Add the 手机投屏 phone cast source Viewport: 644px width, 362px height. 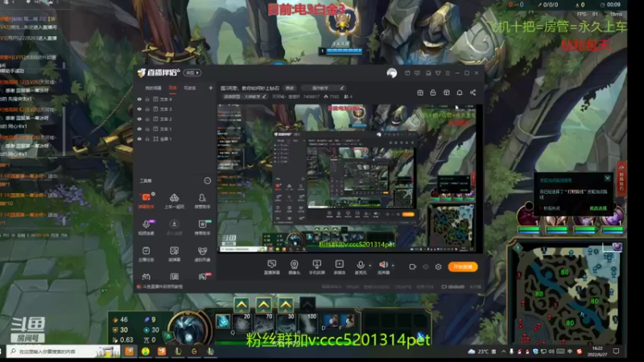[x=316, y=267]
